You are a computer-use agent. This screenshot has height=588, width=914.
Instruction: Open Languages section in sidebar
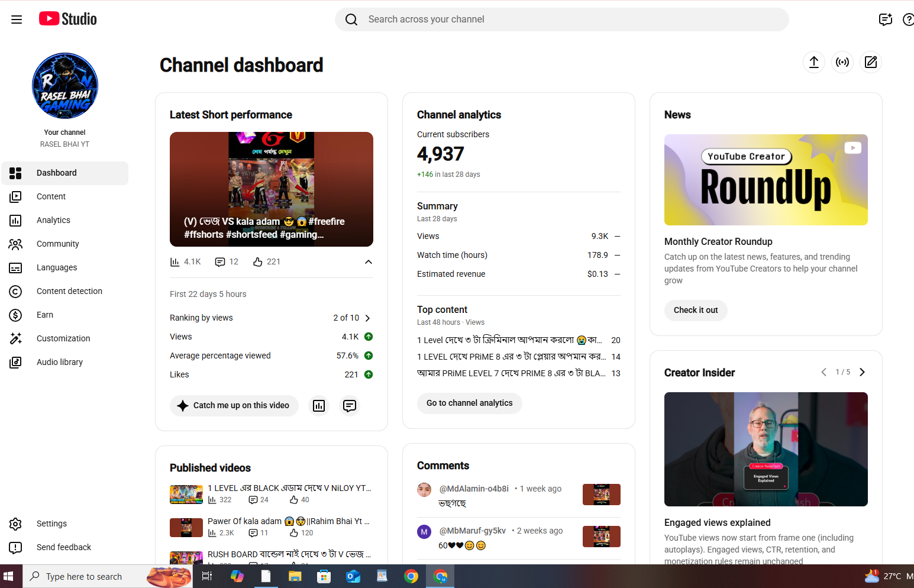click(x=65, y=268)
